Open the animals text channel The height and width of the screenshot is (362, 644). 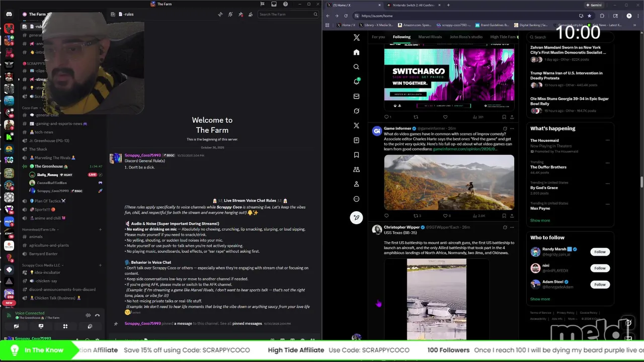pos(36,237)
